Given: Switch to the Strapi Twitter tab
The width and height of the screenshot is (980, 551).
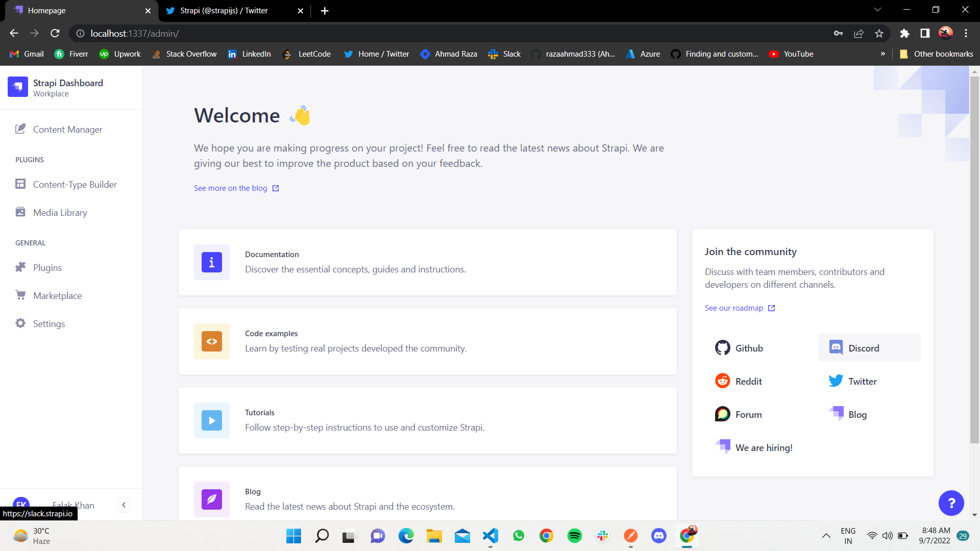Looking at the screenshot, I should 225,10.
